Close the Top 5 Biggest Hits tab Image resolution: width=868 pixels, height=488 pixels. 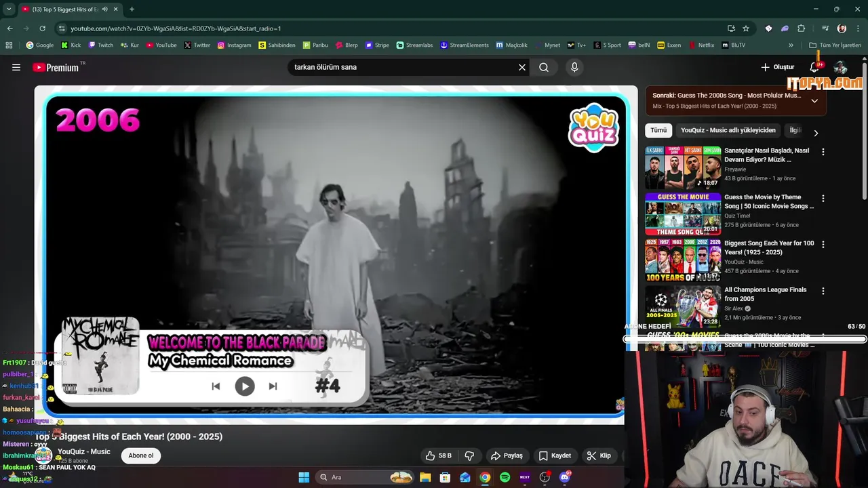click(x=115, y=9)
